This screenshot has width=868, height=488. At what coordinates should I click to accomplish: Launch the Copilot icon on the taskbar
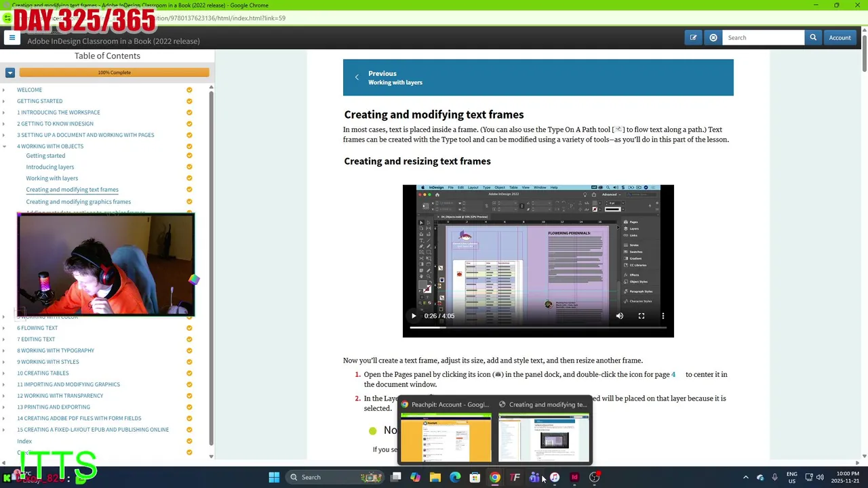point(415,477)
